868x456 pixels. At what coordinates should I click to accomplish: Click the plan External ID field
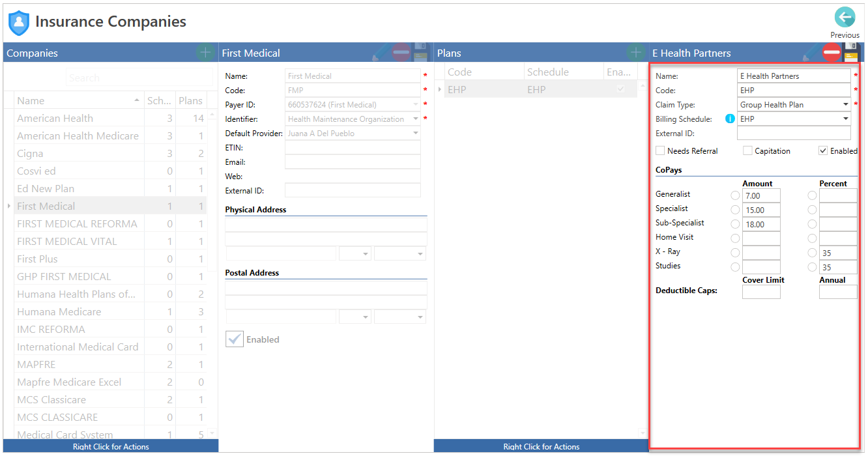click(x=794, y=133)
